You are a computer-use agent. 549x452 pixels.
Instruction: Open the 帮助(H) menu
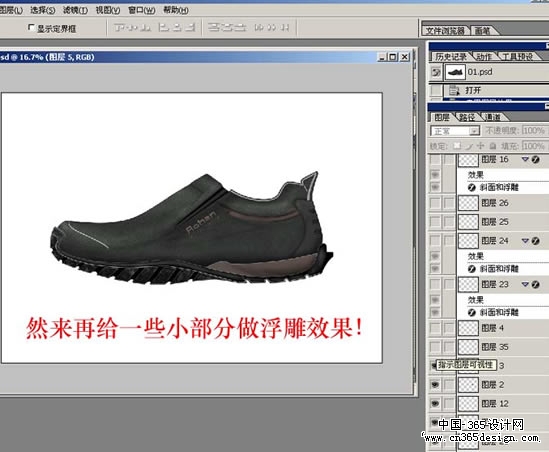(x=176, y=10)
